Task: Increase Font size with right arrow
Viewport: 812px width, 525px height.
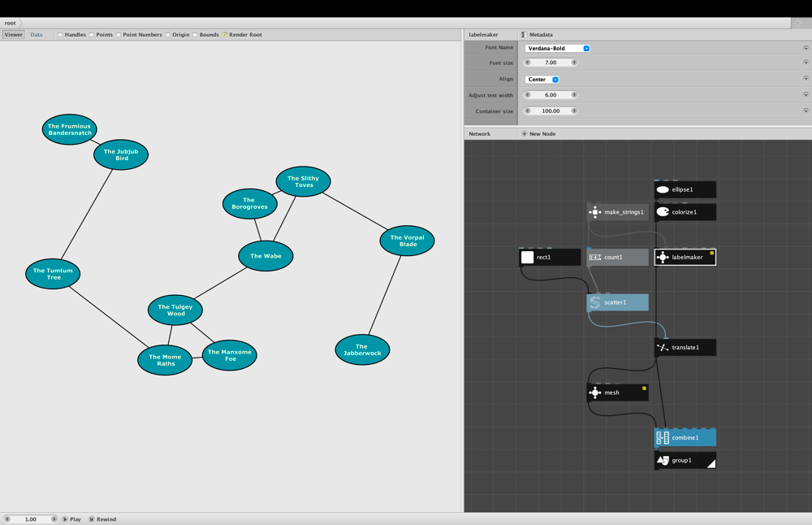Action: (574, 63)
